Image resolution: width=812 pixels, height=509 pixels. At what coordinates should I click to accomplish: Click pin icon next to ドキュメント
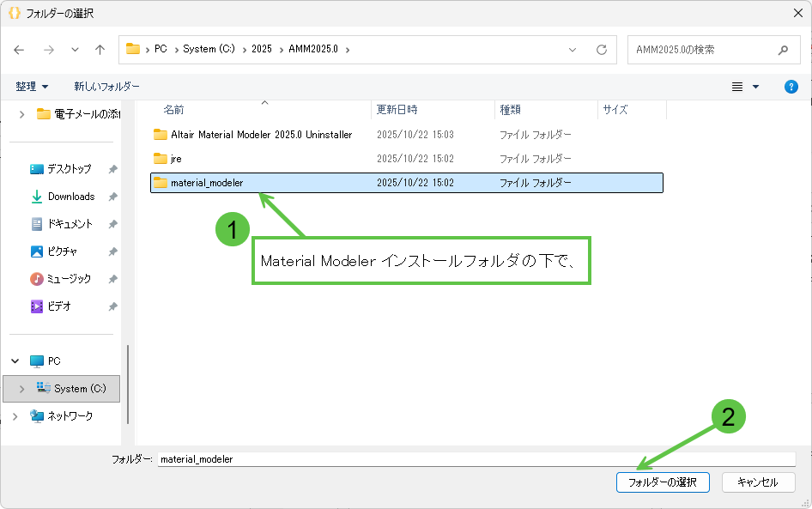click(112, 224)
